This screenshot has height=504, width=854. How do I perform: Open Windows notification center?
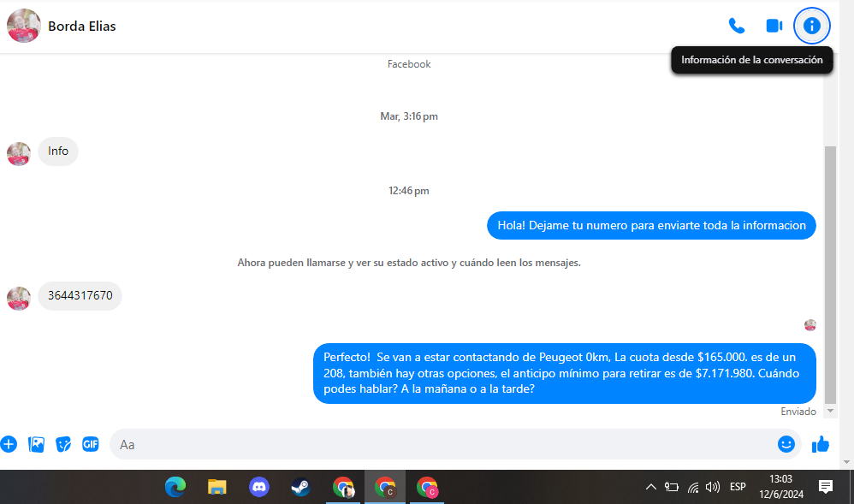826,487
